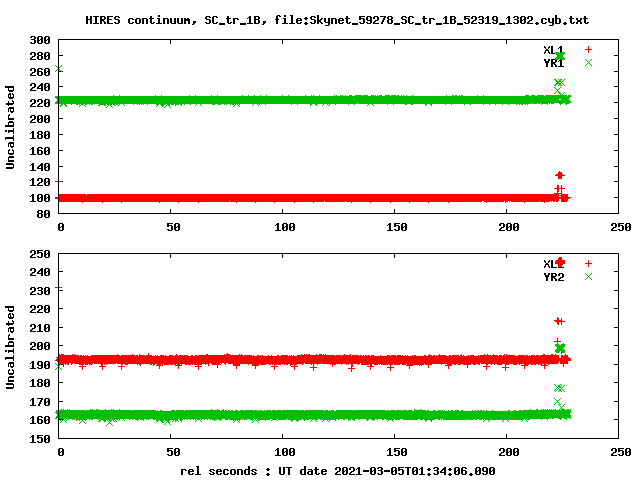Click the green cross marker beside YR2 legend
Screen dimensions: 640x480
(x=588, y=277)
